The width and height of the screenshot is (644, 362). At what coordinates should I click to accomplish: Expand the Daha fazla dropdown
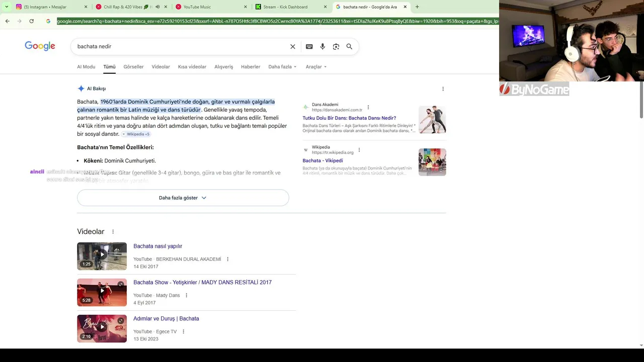pyautogui.click(x=282, y=66)
